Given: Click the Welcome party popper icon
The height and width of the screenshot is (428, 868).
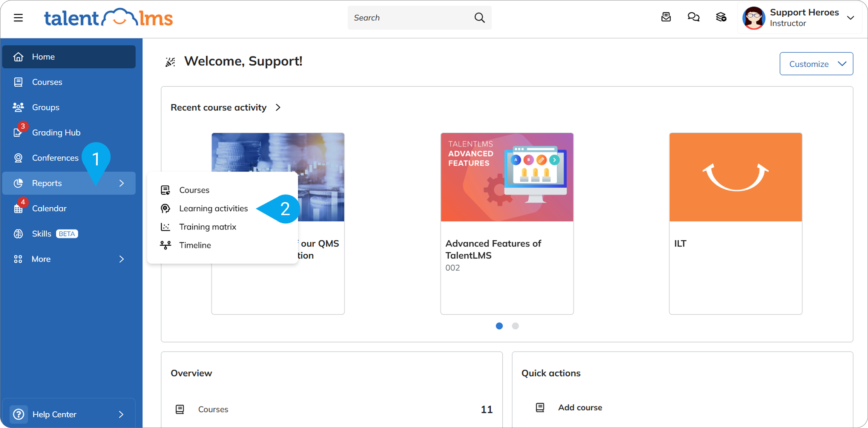Looking at the screenshot, I should point(170,62).
